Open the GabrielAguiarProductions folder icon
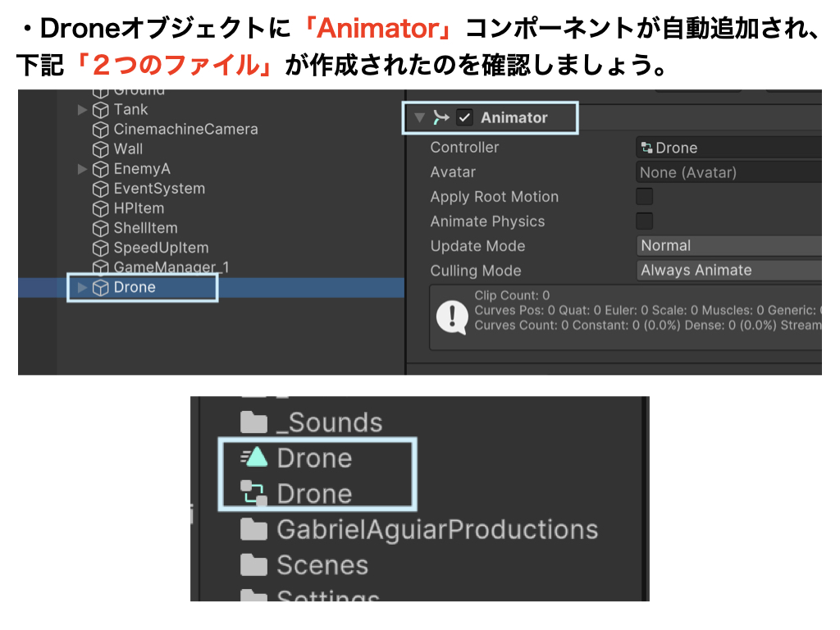 [254, 530]
